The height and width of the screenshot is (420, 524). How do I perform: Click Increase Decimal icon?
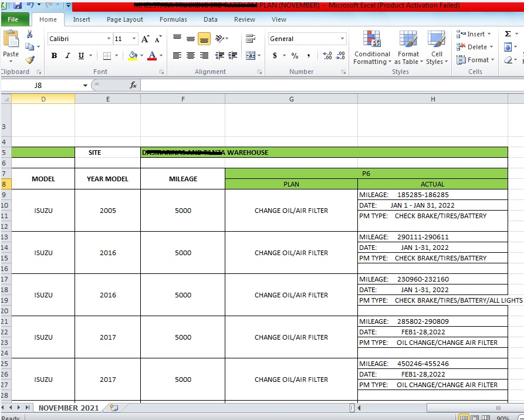[327, 56]
